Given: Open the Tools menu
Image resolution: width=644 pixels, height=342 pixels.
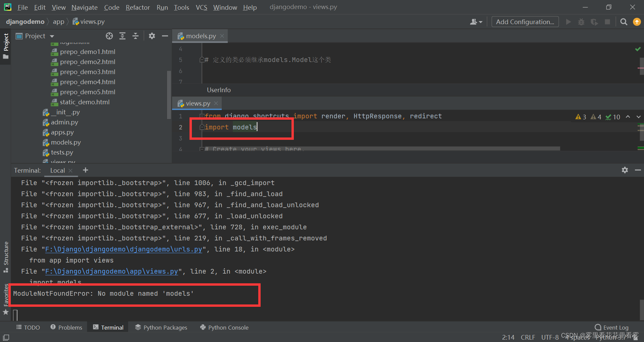Looking at the screenshot, I should [x=181, y=7].
